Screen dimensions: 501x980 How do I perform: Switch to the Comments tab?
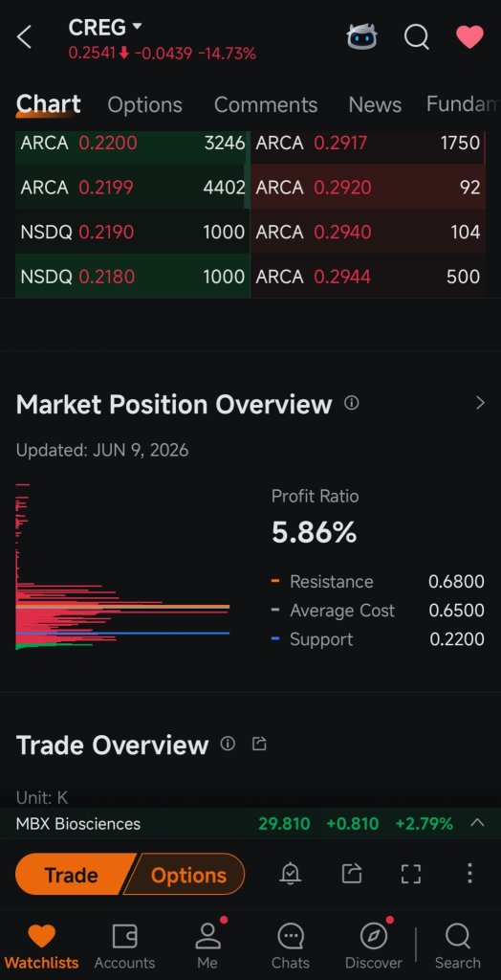tap(266, 105)
